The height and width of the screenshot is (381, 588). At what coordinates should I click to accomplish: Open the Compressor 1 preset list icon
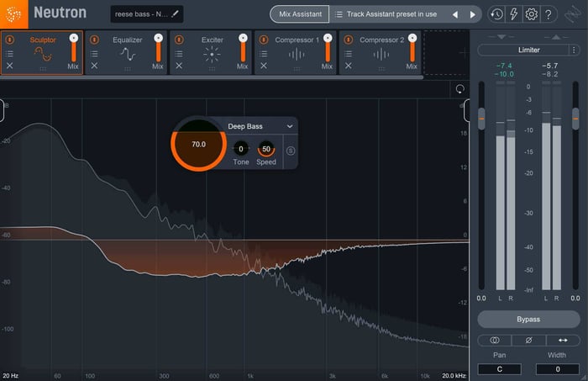coord(264,54)
